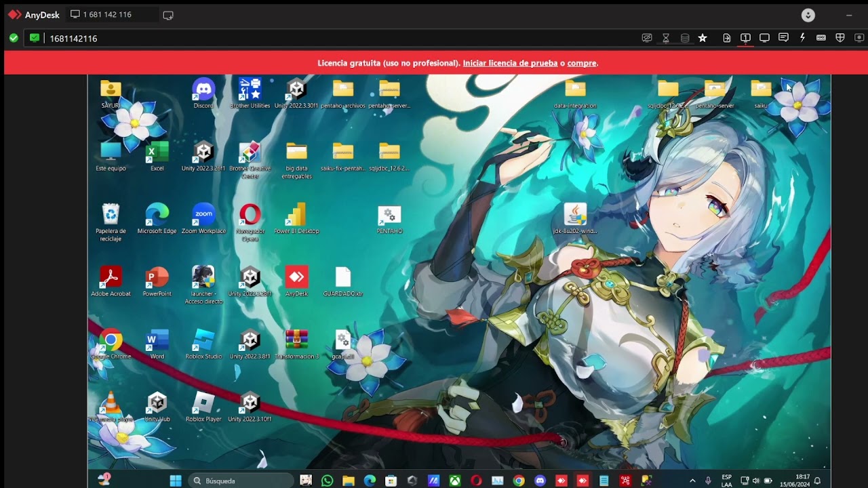Screen dimensions: 868x488
Task: Select the Roblox Player desktop icon
Action: tap(203, 407)
